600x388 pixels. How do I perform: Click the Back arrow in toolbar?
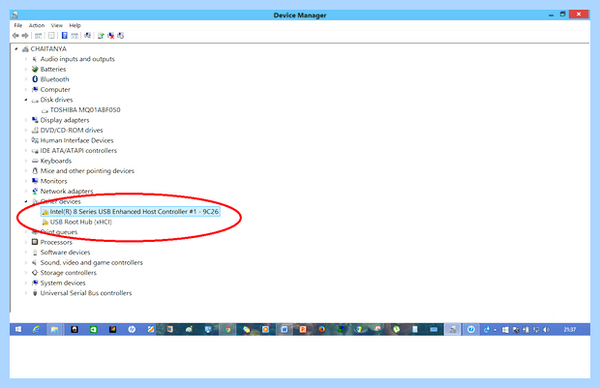click(15, 36)
